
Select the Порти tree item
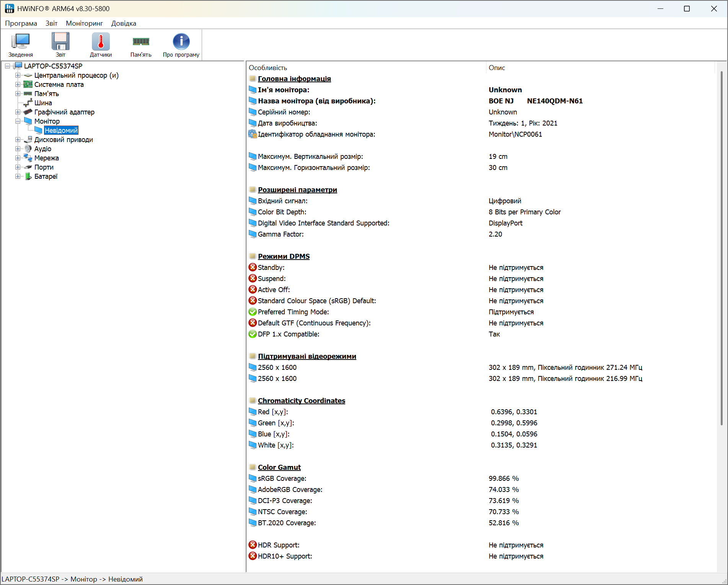click(x=44, y=167)
